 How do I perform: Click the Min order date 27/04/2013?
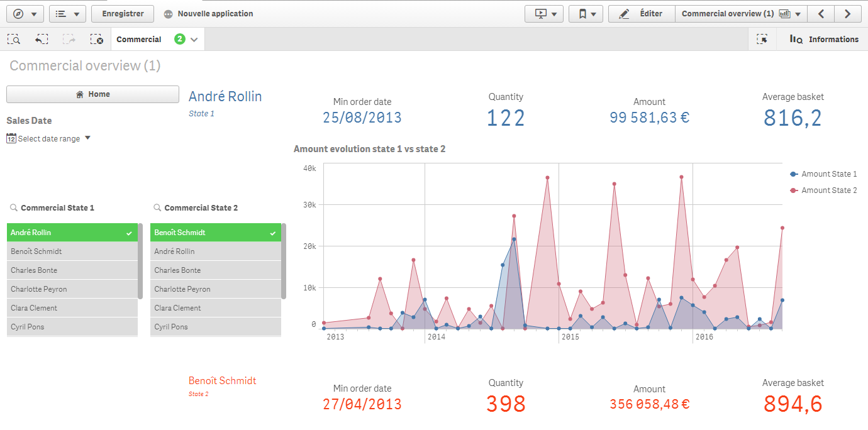tap(362, 404)
